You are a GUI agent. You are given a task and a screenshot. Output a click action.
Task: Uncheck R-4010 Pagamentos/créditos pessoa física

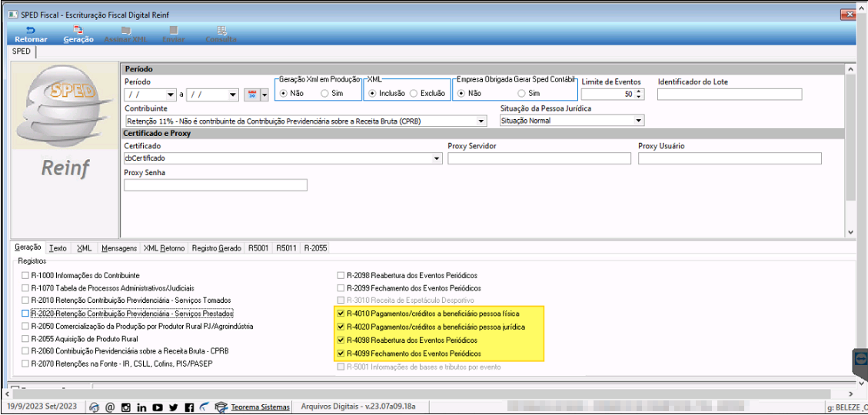pos(341,314)
